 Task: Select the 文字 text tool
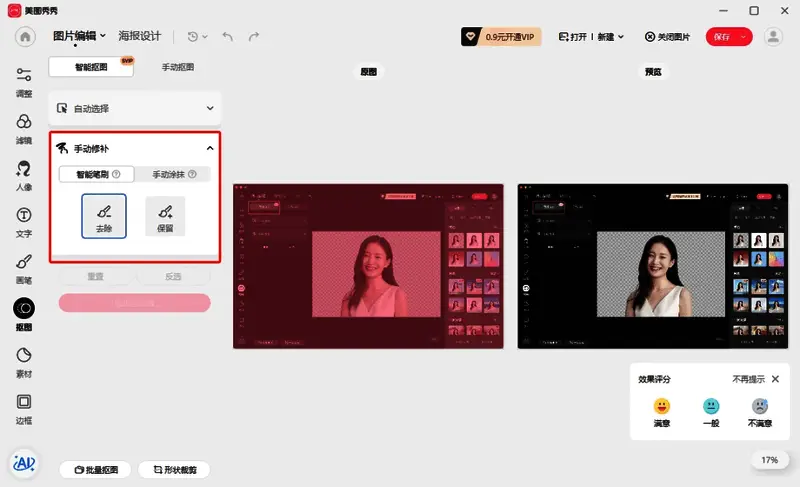pyautogui.click(x=24, y=223)
